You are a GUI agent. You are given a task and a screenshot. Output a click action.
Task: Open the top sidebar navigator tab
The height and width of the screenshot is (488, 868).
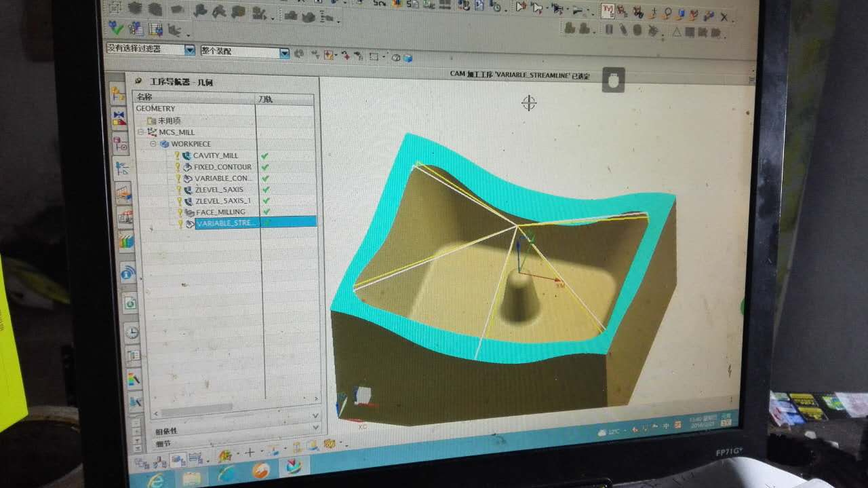point(117,94)
